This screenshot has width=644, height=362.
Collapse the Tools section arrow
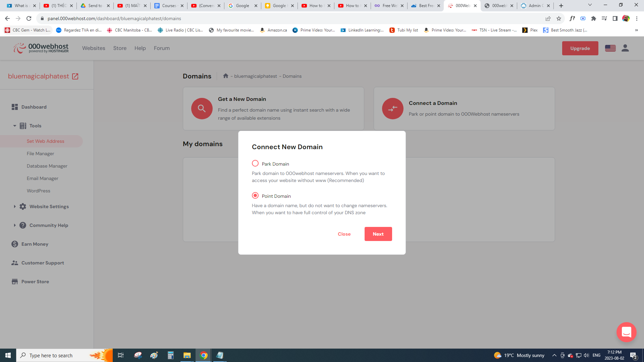14,126
